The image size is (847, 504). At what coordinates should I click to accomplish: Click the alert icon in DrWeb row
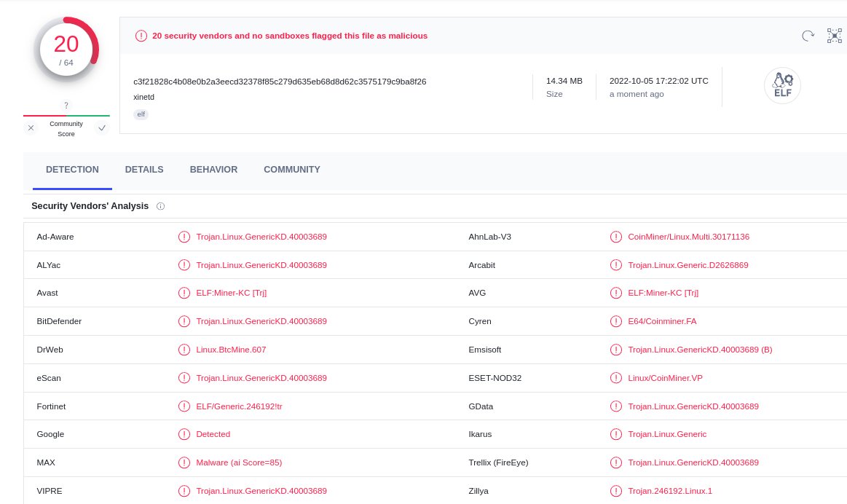184,350
